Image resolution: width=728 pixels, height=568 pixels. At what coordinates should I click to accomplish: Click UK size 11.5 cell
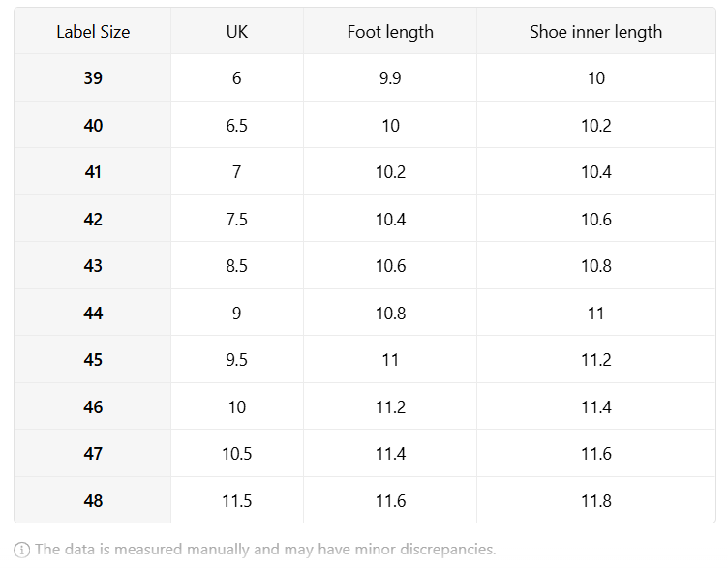coord(237,500)
